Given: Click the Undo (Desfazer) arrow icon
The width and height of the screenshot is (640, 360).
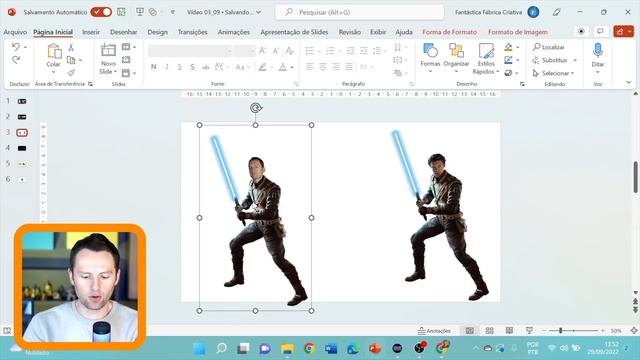Looking at the screenshot, I should click(x=16, y=47).
